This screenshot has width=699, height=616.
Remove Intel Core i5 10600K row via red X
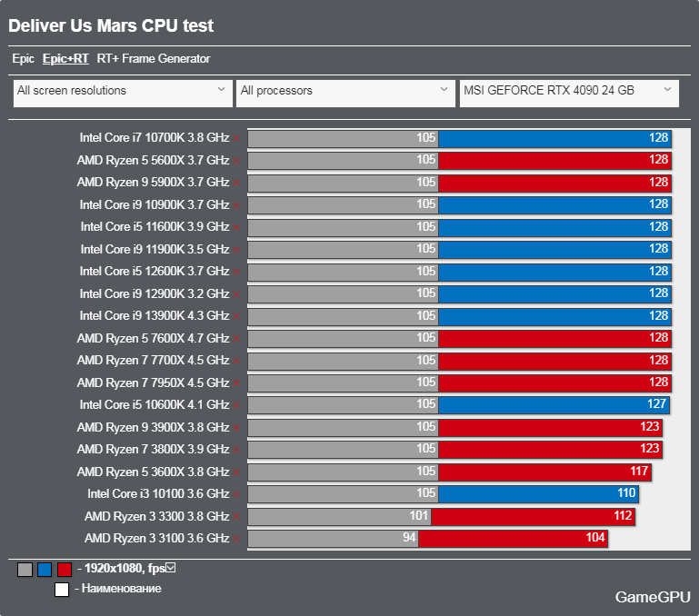click(x=236, y=405)
